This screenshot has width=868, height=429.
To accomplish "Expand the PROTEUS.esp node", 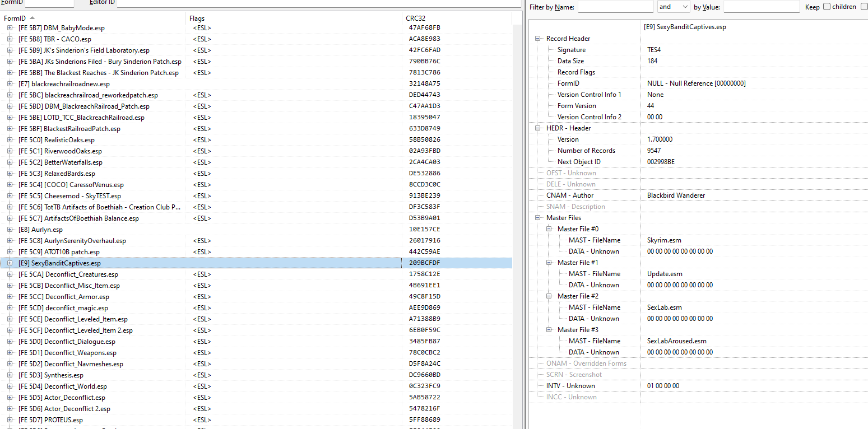I will click(x=10, y=420).
